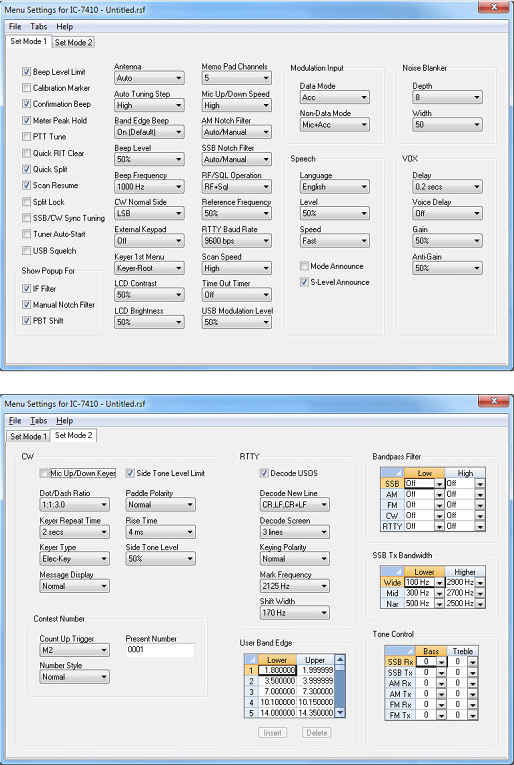Open the VOX Delay dropdown
This screenshot has width=514, height=765.
pyautogui.click(x=447, y=186)
